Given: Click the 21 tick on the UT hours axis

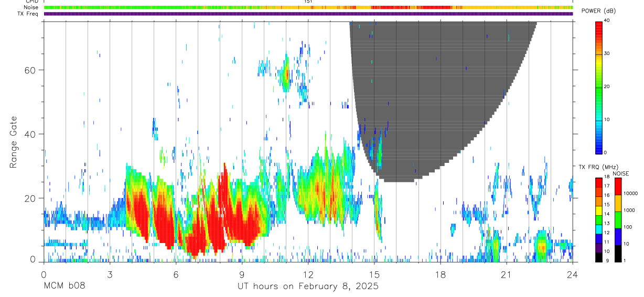Looking at the screenshot, I should (x=507, y=274).
